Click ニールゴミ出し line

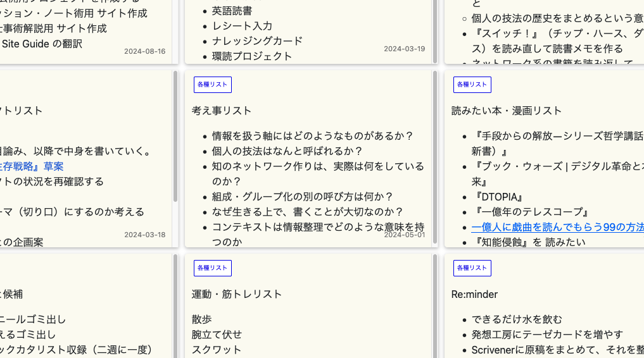33,319
